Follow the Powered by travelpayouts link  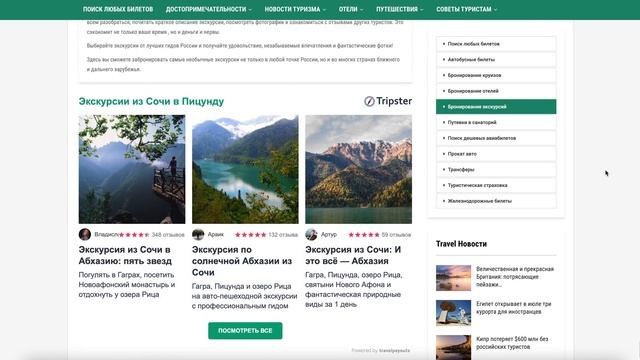point(381,350)
